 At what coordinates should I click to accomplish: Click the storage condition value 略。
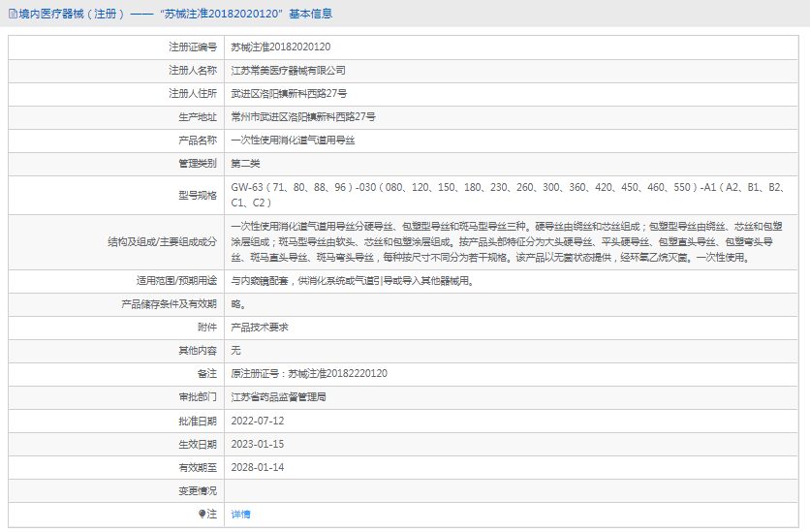coord(238,304)
